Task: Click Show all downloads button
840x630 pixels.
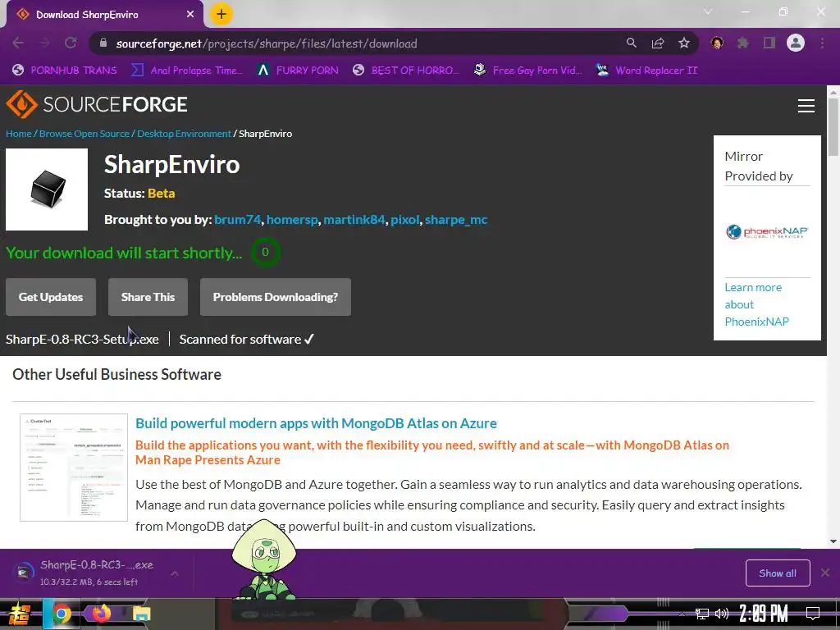Action: point(778,573)
